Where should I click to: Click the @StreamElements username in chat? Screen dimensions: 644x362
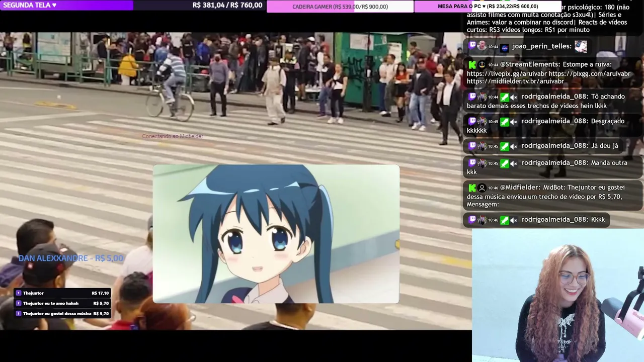point(530,64)
